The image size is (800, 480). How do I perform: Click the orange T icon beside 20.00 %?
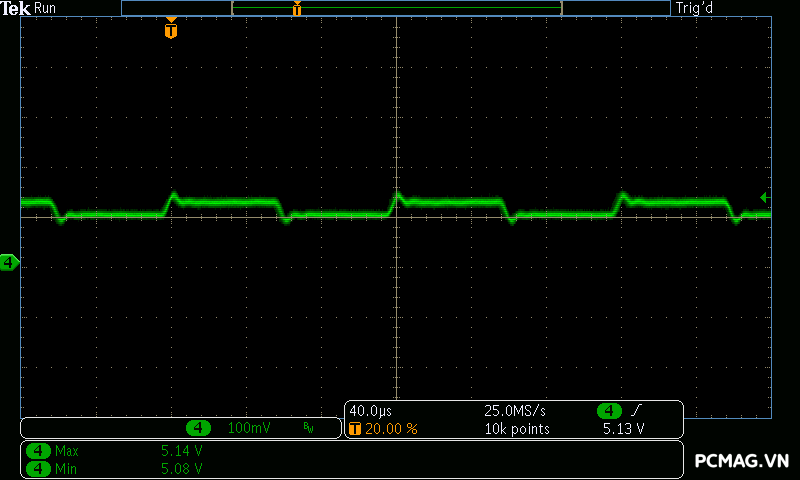[x=355, y=428]
